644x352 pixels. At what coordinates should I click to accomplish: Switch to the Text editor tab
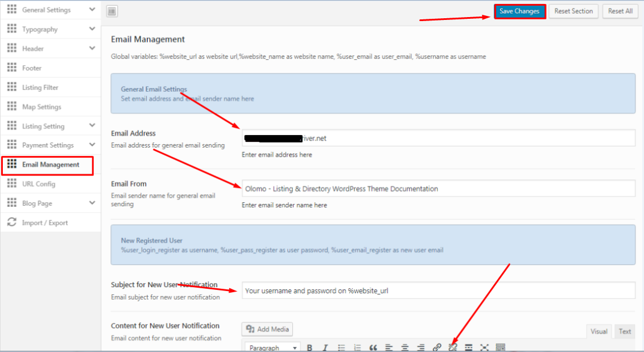tap(625, 331)
